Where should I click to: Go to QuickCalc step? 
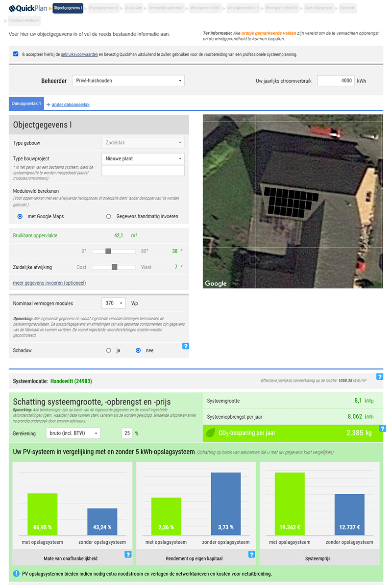[133, 8]
